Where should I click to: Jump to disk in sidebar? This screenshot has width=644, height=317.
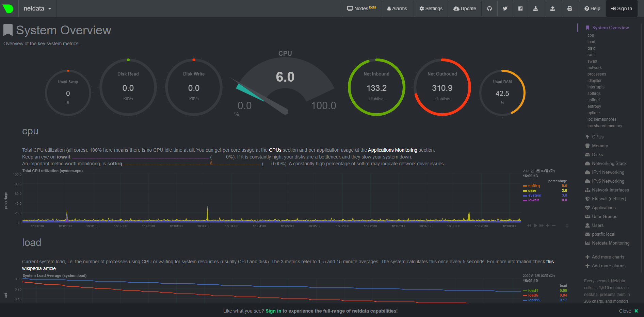click(591, 48)
